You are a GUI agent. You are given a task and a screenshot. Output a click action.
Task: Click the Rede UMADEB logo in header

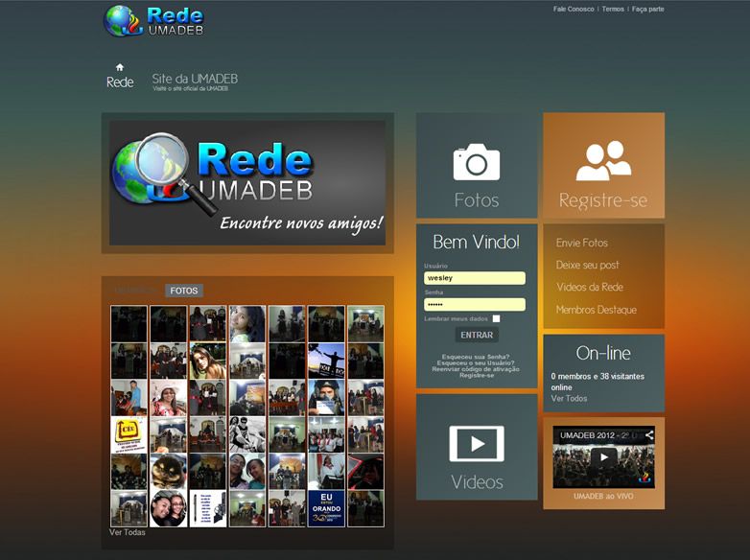tap(153, 21)
